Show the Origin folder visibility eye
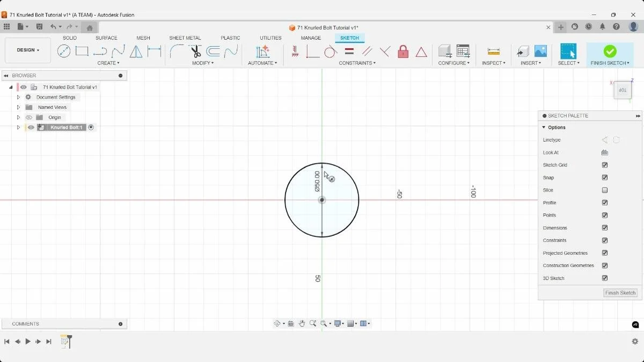644x362 pixels. click(29, 117)
